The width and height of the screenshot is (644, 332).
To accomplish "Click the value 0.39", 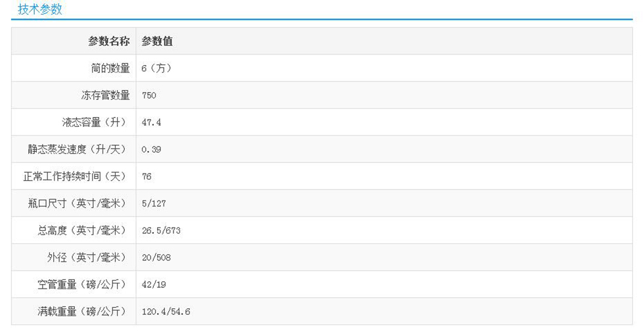I will pos(151,149).
